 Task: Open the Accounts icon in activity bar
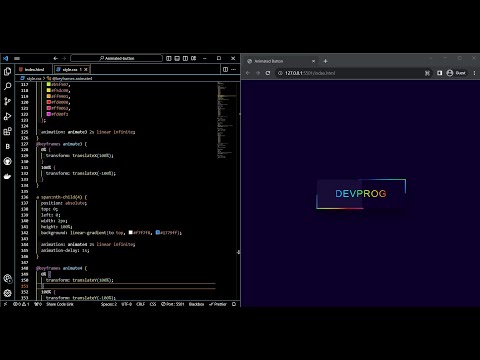(x=7, y=279)
